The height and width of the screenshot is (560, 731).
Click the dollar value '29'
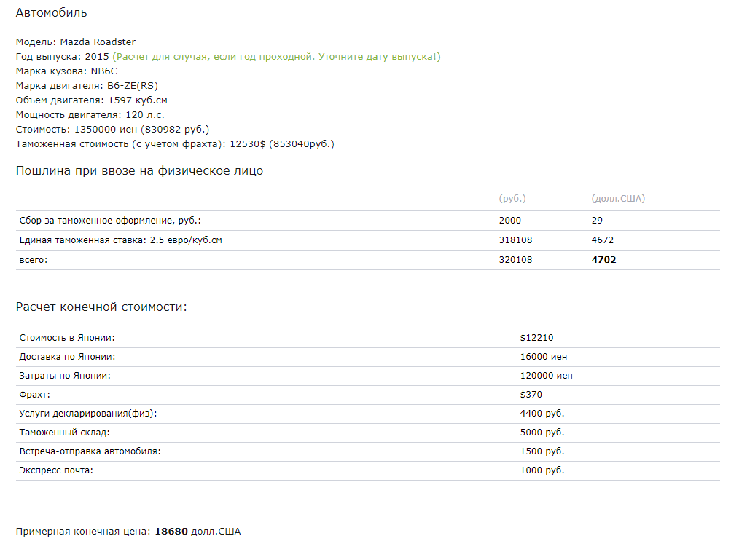click(597, 221)
